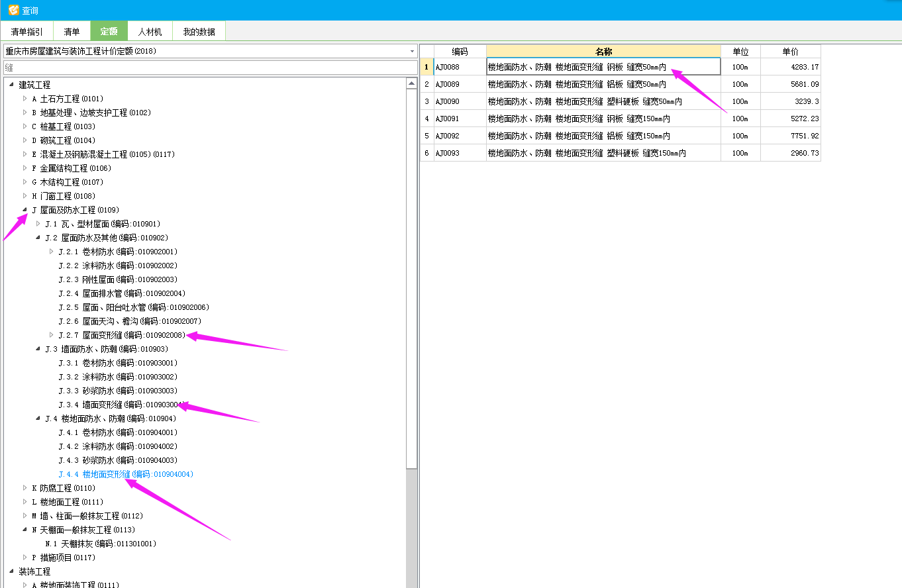Select J.2.5 屋面、阳台吐水管 item
Screen dimensions: 902x588
click(x=134, y=307)
